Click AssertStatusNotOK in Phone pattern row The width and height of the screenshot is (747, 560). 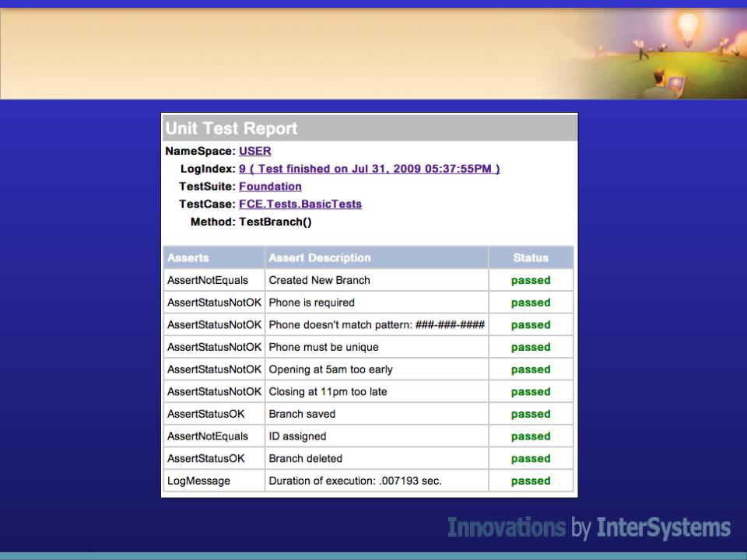click(214, 325)
